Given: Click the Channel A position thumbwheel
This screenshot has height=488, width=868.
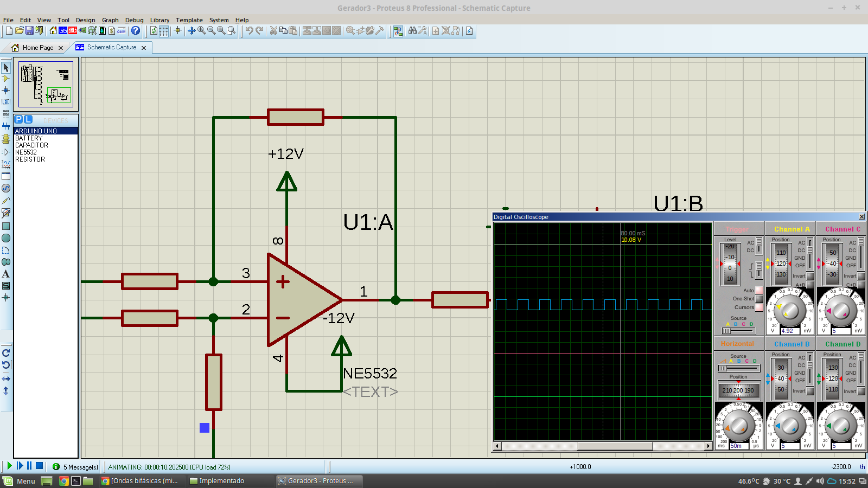Looking at the screenshot, I should (781, 264).
